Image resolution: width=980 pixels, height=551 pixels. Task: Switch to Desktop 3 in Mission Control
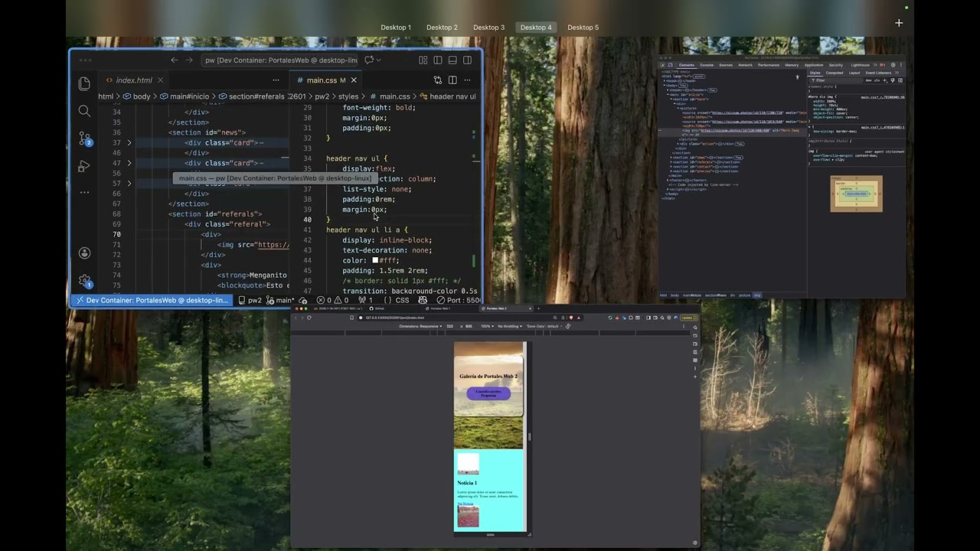click(488, 28)
